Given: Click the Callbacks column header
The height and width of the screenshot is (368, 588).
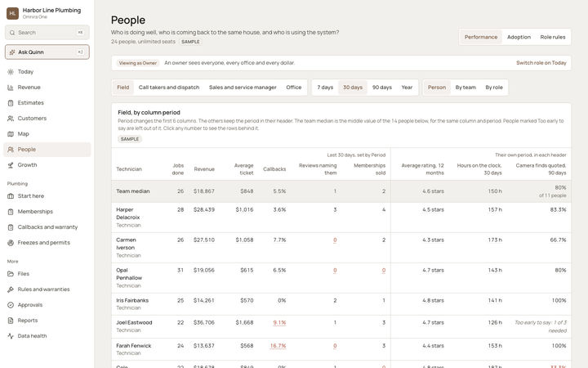Looking at the screenshot, I should (x=274, y=169).
